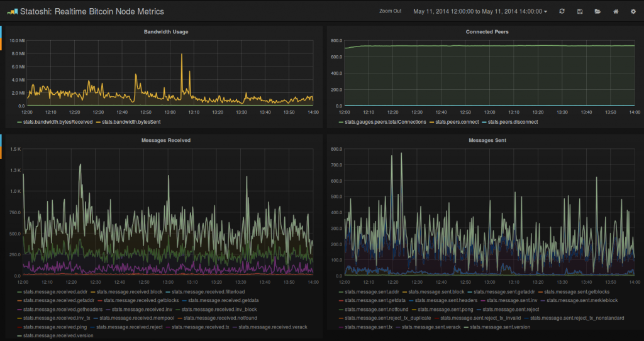644x341 pixels.
Task: Open the dashboard search folder icon
Action: click(597, 11)
